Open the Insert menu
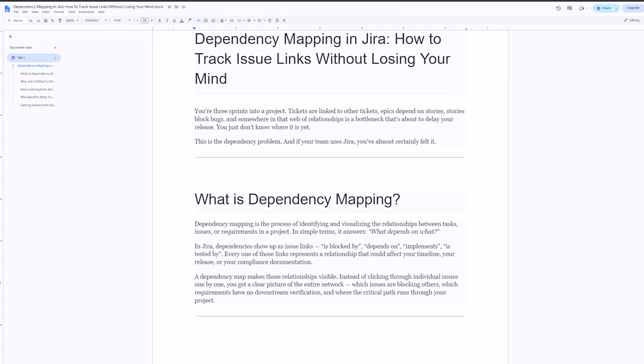Image resolution: width=644 pixels, height=364 pixels. click(46, 12)
